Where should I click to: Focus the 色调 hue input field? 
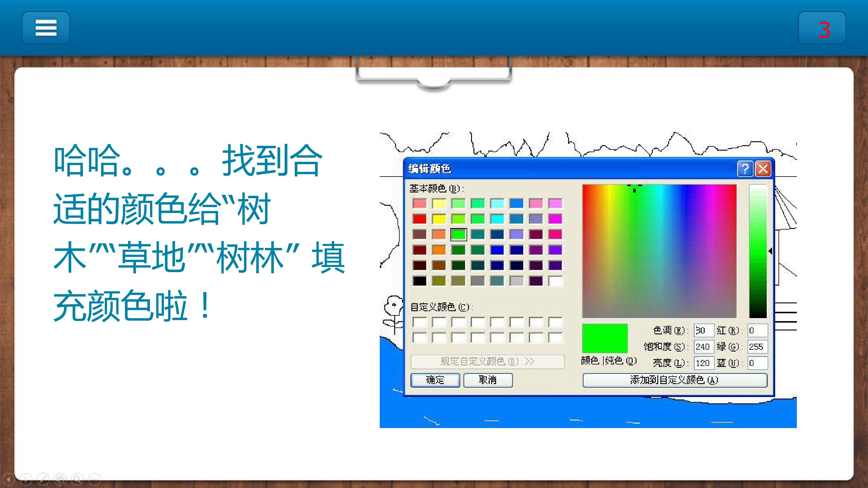coord(704,330)
